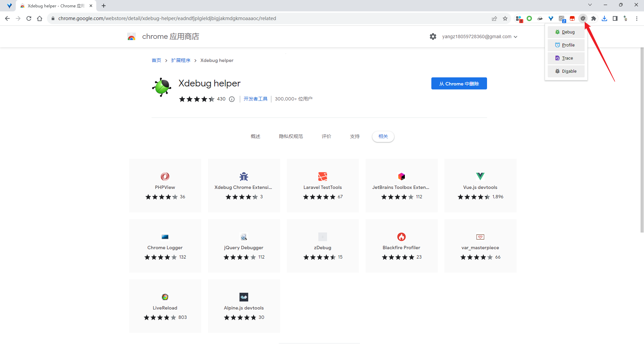Reload the current page

pos(29,18)
